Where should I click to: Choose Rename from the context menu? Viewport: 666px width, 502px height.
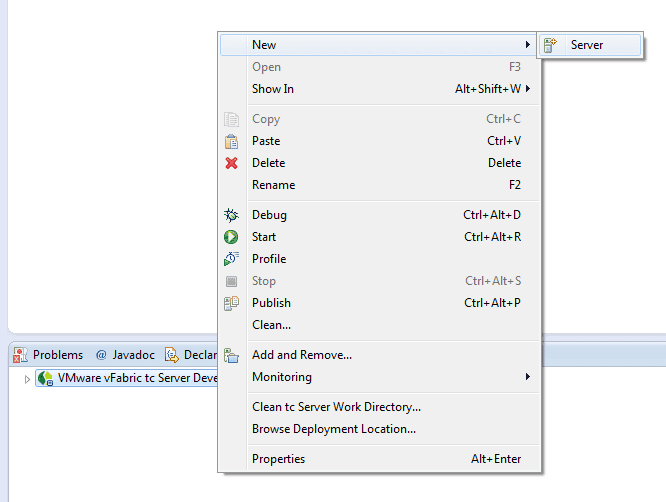click(x=273, y=185)
